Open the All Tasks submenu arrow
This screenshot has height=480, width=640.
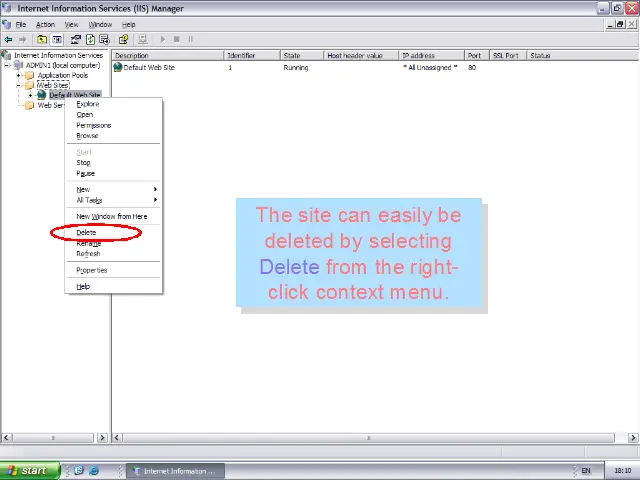(155, 200)
